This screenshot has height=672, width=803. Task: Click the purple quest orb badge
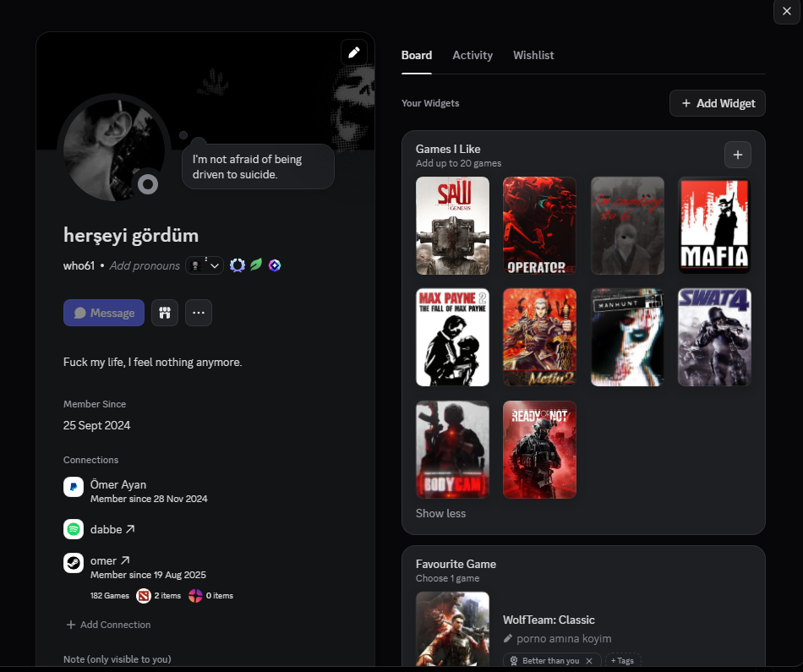pyautogui.click(x=275, y=265)
